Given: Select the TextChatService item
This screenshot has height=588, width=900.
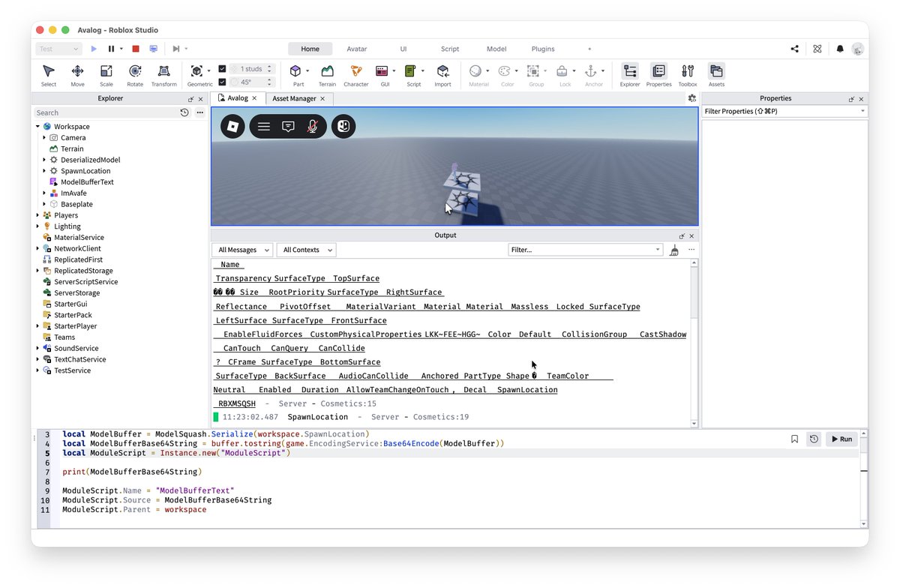Looking at the screenshot, I should 79,359.
